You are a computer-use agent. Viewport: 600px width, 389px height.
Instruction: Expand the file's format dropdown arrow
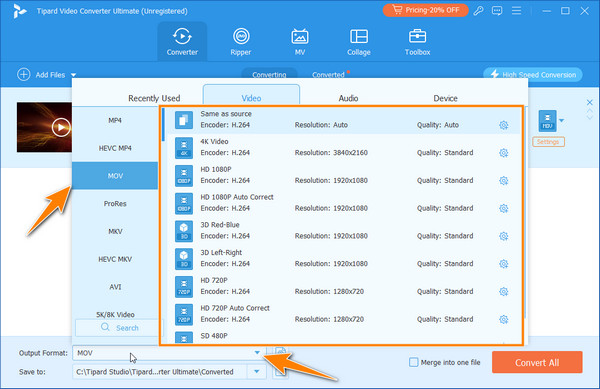tap(561, 120)
